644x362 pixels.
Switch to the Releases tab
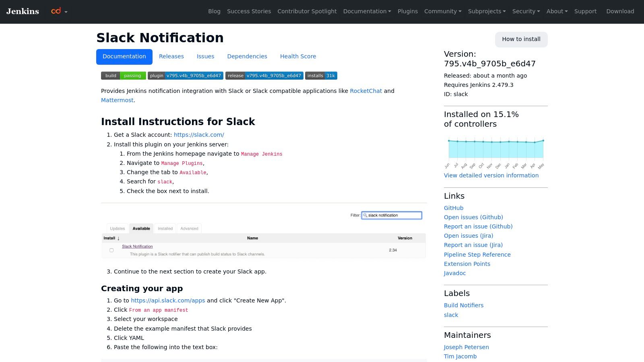click(171, 56)
